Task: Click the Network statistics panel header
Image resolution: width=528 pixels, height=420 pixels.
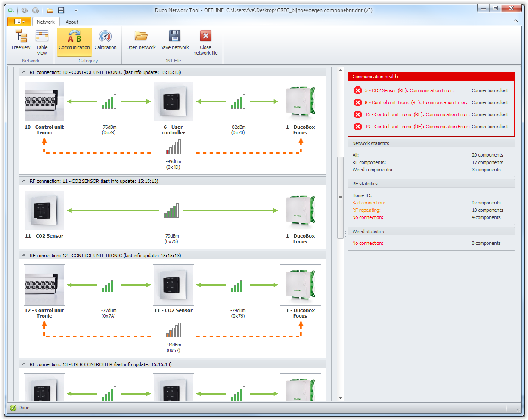Action: 431,143
